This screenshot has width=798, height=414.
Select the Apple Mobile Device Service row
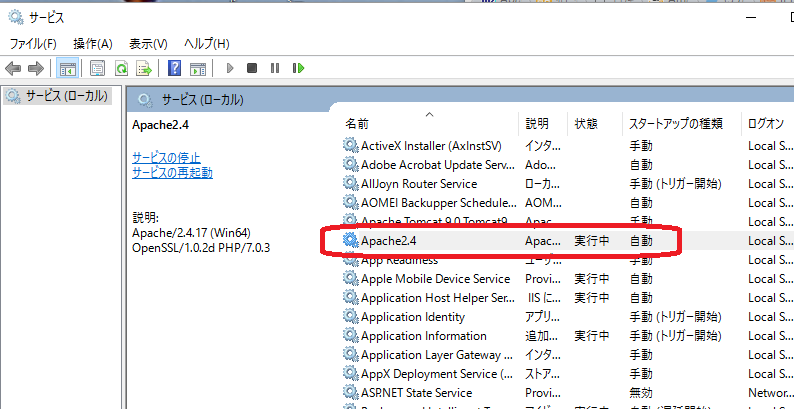(568, 279)
